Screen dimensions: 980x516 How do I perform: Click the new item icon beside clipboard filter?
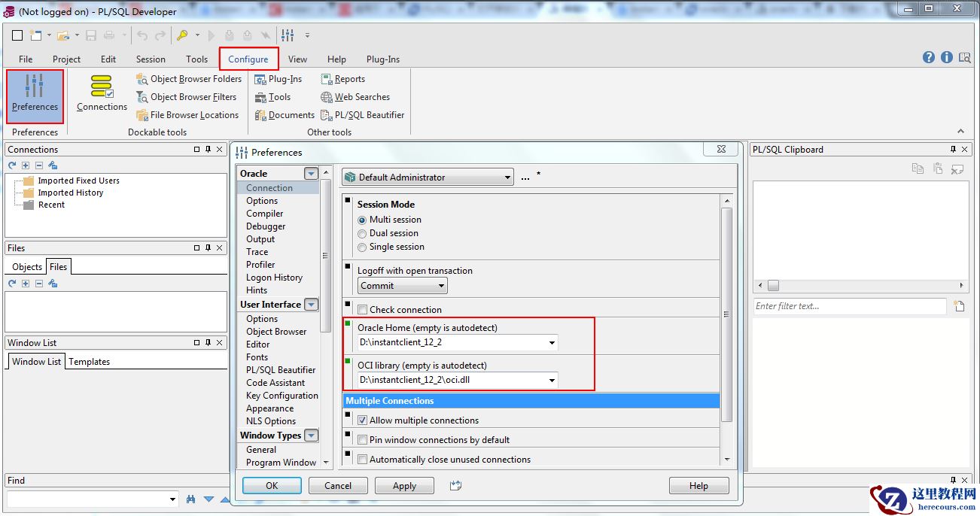(959, 306)
